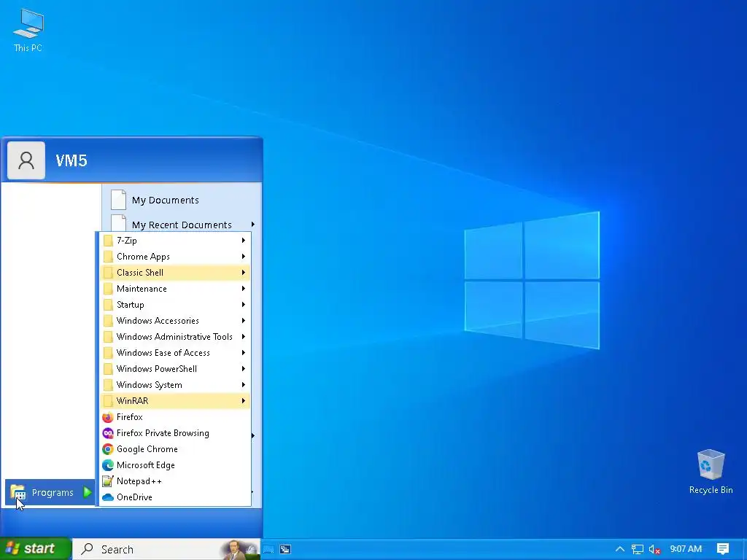The image size is (747, 560).
Task: Choose the Windows Administrative Tools entry
Action: [x=175, y=337]
